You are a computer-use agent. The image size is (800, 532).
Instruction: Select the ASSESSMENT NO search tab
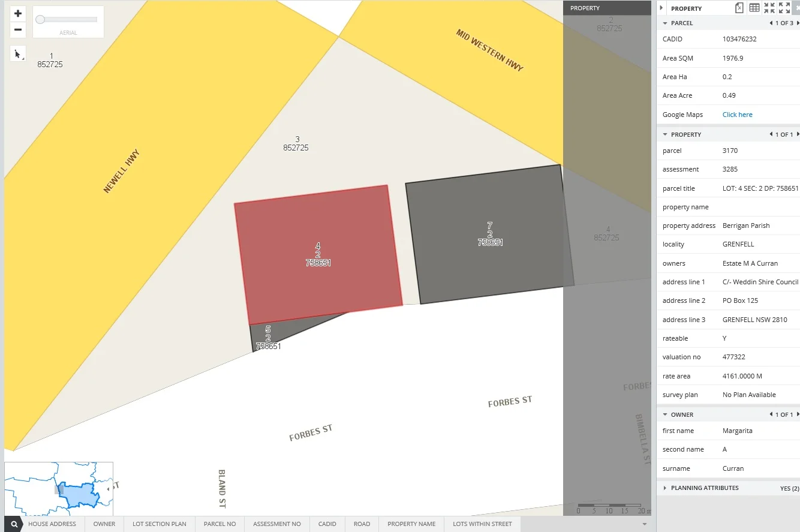pyautogui.click(x=276, y=524)
